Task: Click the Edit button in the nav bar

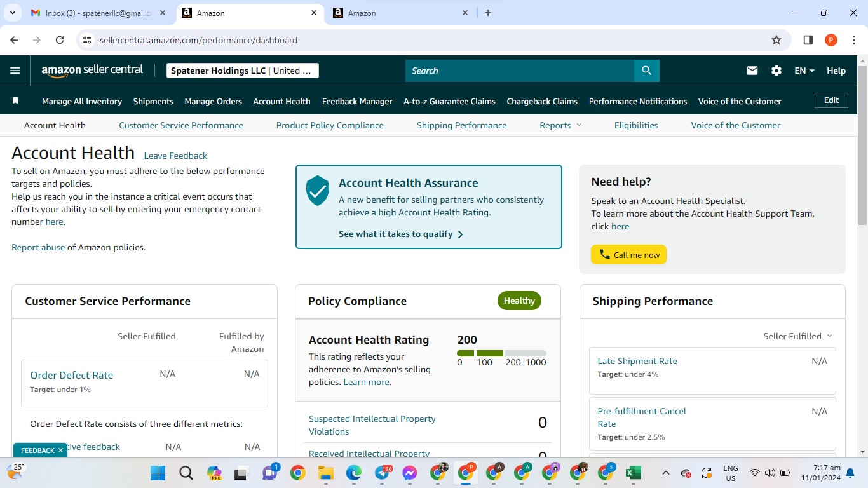Action: 831,100
